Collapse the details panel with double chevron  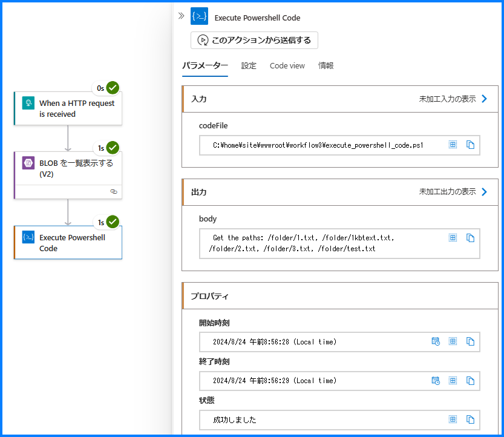[x=182, y=16]
